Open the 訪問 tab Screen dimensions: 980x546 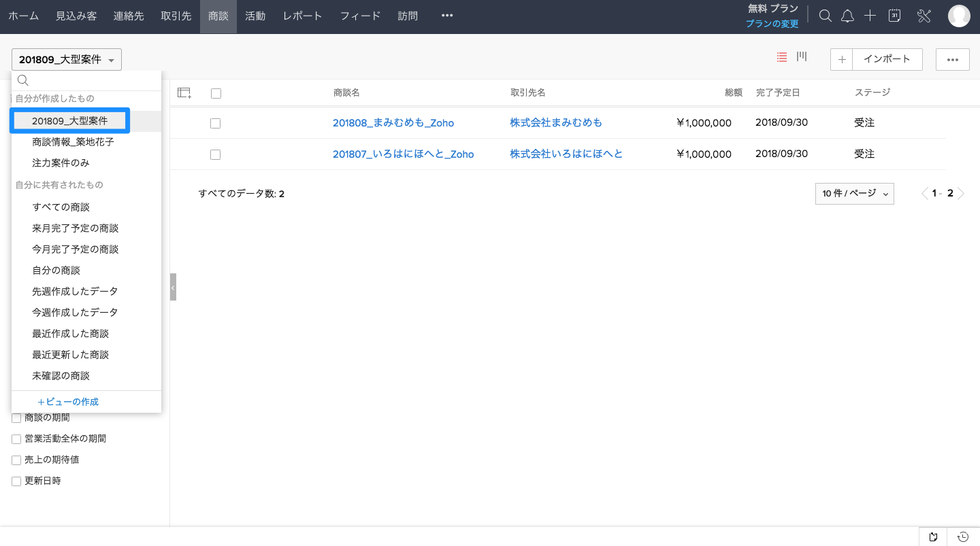[x=408, y=16]
